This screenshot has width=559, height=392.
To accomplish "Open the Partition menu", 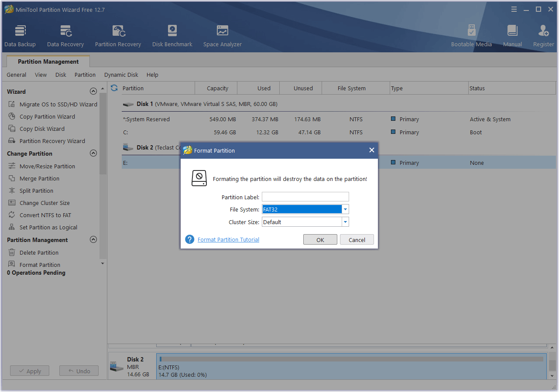I will coord(85,75).
